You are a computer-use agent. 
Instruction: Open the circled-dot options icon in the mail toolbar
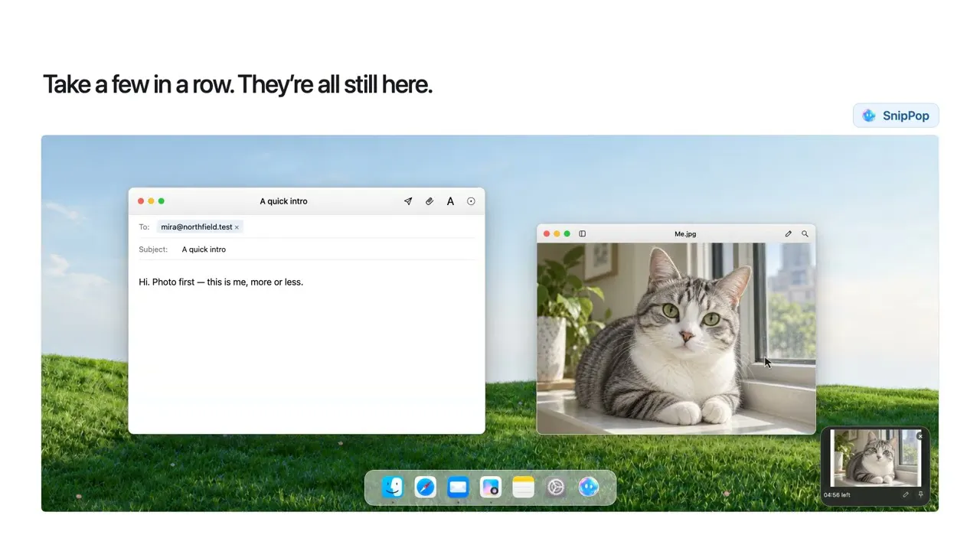471,201
